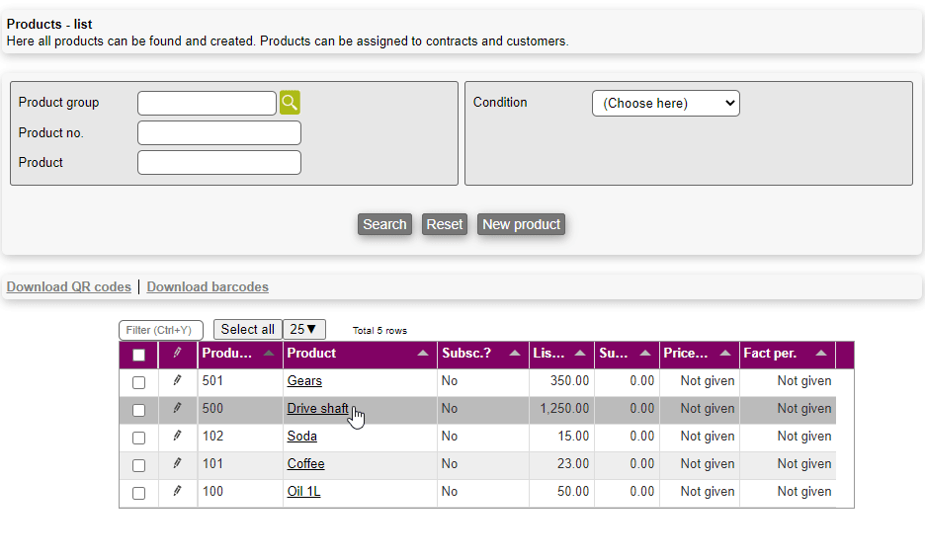Check the checkbox for Coffee row
This screenshot has height=560, width=925.
click(138, 466)
